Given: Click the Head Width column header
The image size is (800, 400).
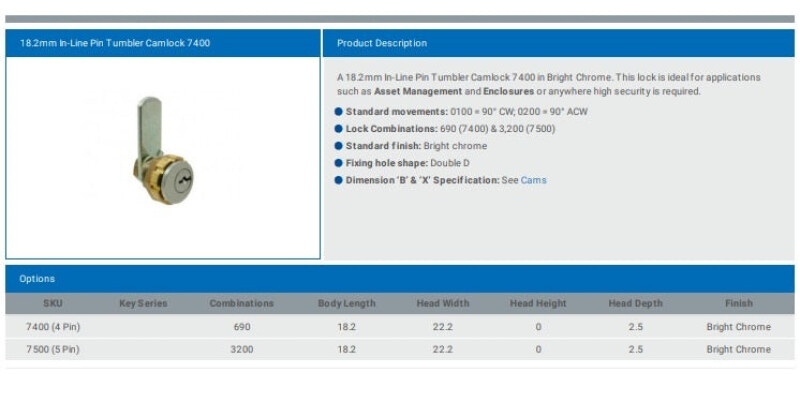Looking at the screenshot, I should 442,303.
